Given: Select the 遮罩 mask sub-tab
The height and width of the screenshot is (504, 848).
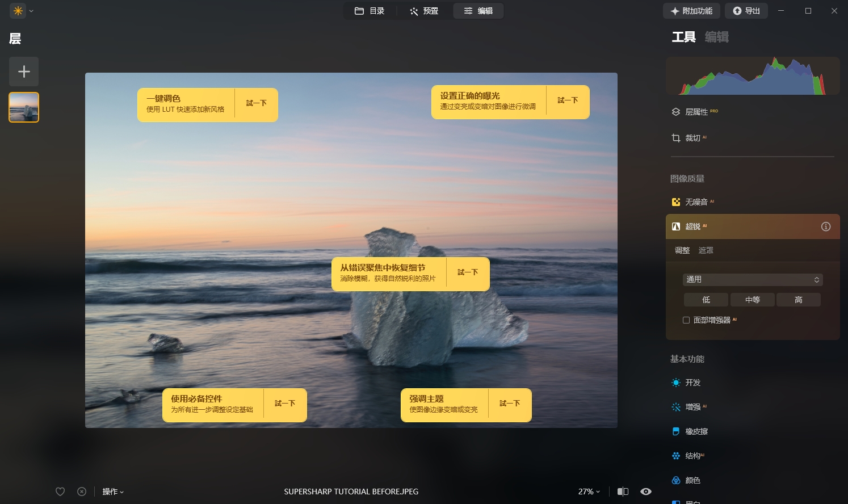Looking at the screenshot, I should (706, 250).
